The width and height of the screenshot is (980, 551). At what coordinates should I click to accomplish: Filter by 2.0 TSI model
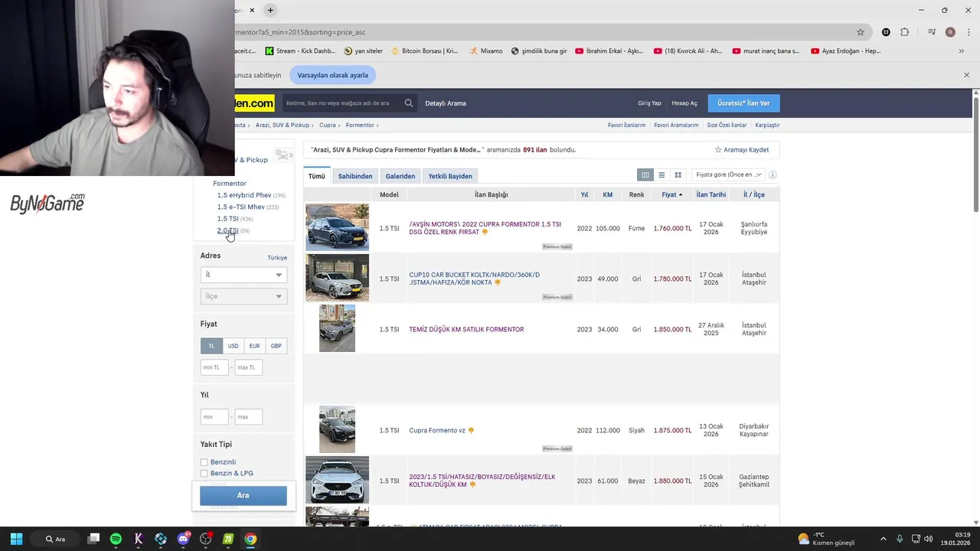(x=227, y=230)
